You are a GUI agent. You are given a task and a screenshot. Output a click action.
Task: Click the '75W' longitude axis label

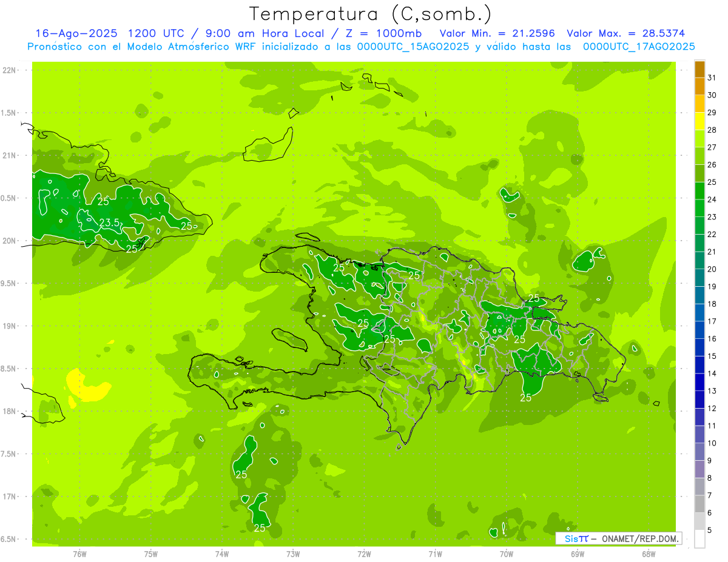point(151,554)
